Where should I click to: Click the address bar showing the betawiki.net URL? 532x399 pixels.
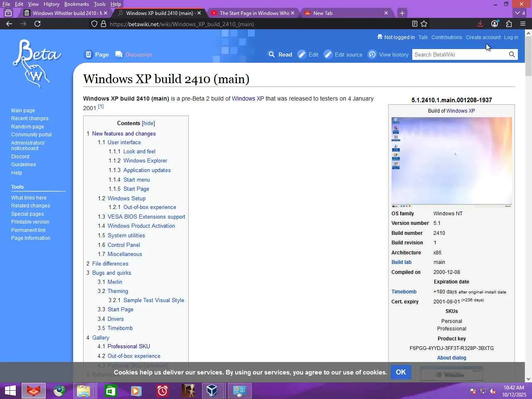(249, 24)
